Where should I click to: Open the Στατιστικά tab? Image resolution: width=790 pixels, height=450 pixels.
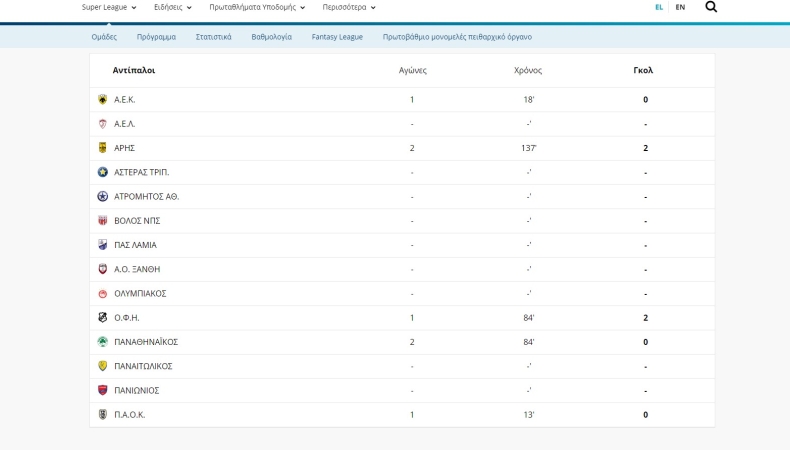pyautogui.click(x=214, y=37)
